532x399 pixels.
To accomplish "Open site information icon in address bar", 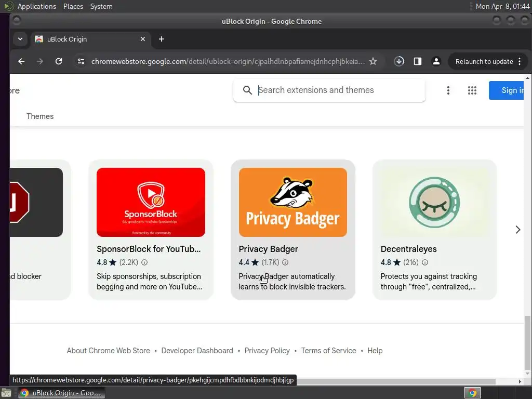I will (x=81, y=61).
